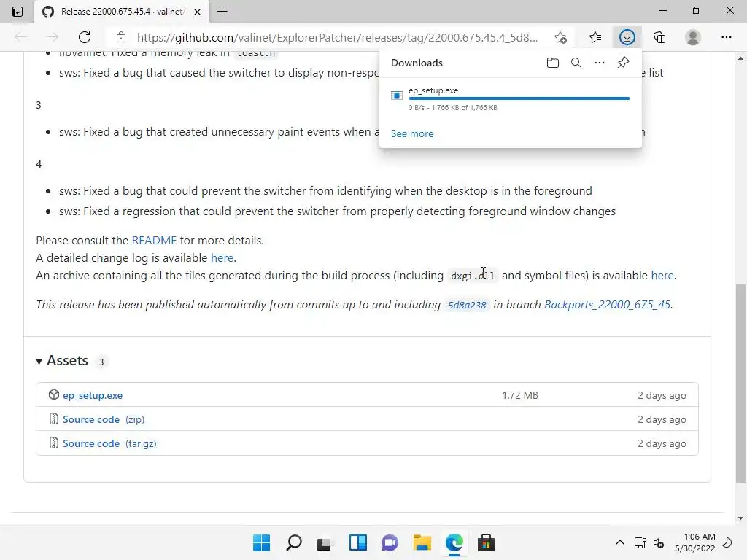Screen dimensions: 747x560
Task: Click scrollbar down arrow
Action: click(x=740, y=518)
